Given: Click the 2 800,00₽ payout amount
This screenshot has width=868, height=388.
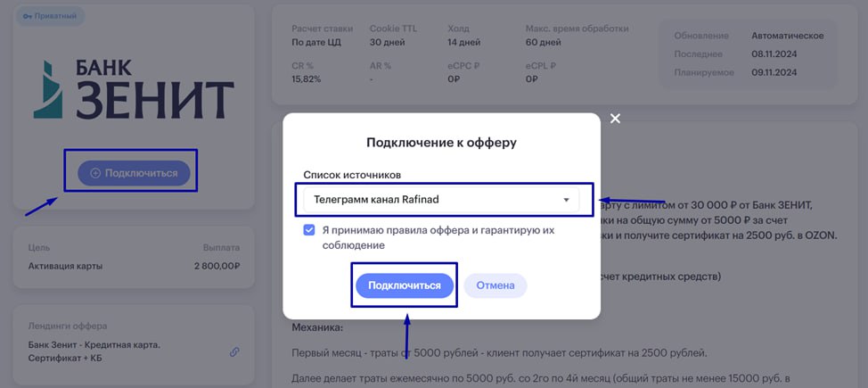Looking at the screenshot, I should coord(217,266).
